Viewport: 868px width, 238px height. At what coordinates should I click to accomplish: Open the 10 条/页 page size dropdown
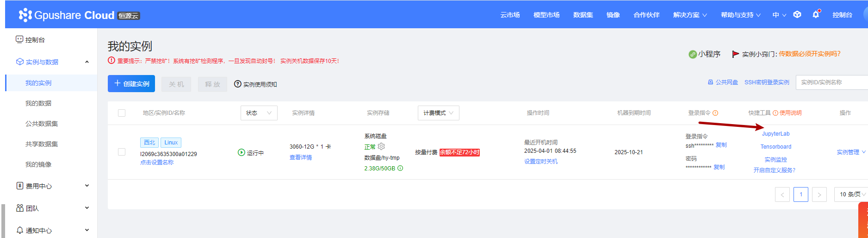[851, 194]
